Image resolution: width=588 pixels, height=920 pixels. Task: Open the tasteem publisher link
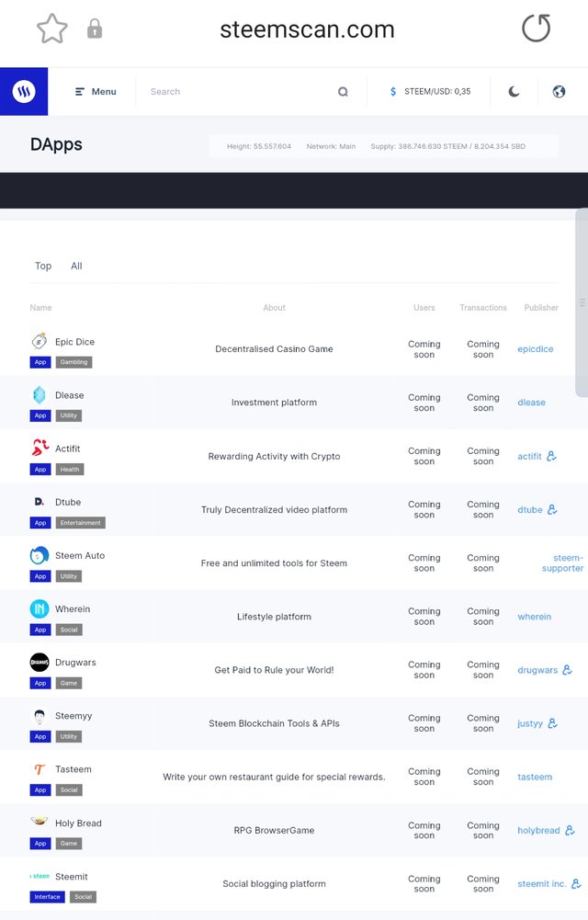pos(535,777)
